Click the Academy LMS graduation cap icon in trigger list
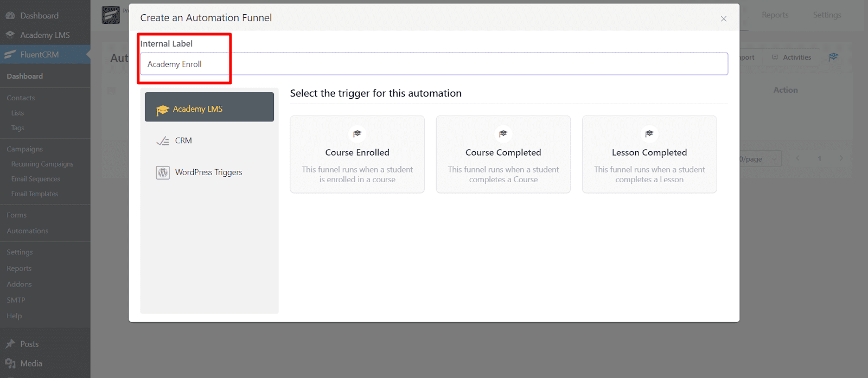This screenshot has width=868, height=378. (163, 110)
